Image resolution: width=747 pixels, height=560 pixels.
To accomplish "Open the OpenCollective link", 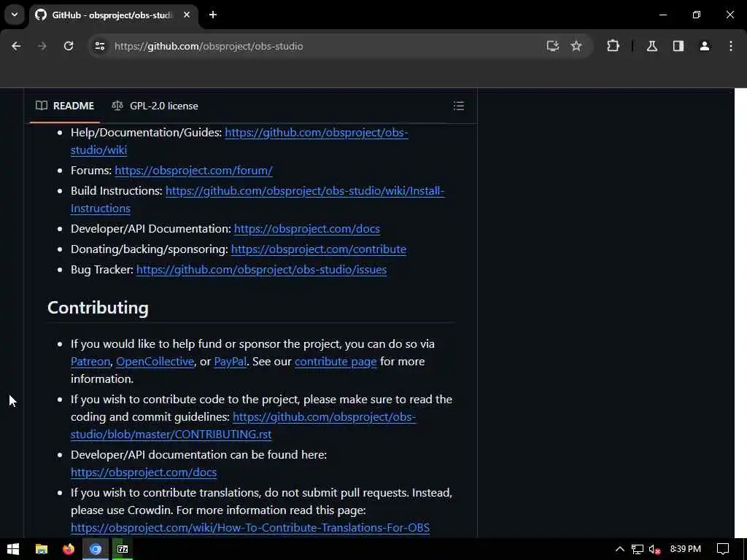I will (155, 362).
